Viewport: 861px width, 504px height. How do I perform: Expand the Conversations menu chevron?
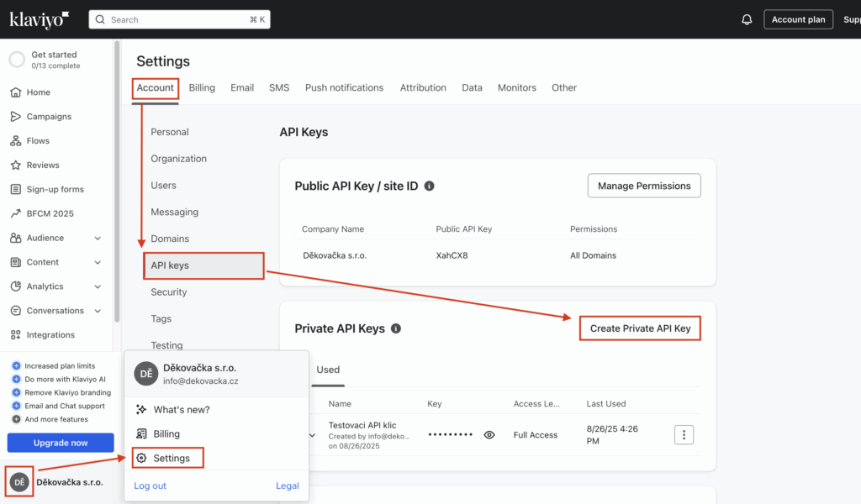[98, 311]
